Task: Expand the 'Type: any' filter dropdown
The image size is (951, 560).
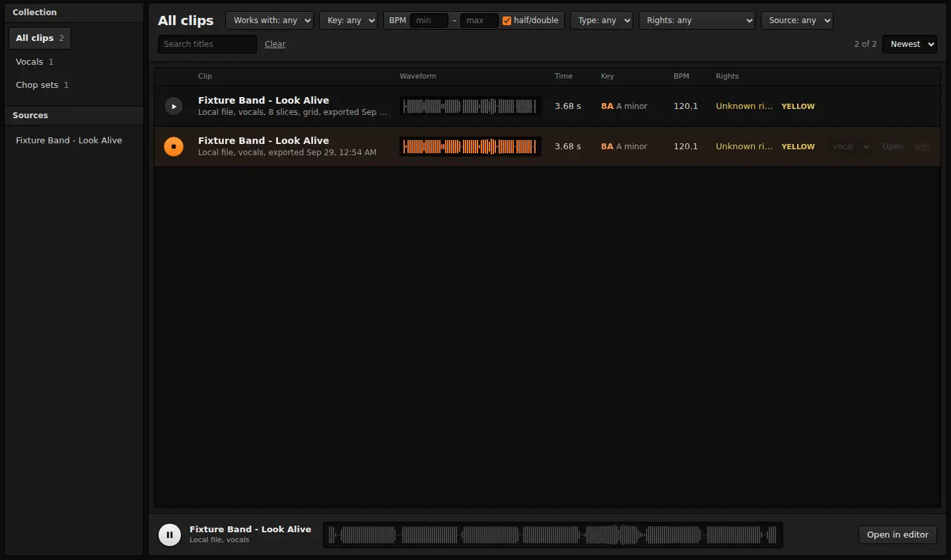Action: [x=602, y=20]
